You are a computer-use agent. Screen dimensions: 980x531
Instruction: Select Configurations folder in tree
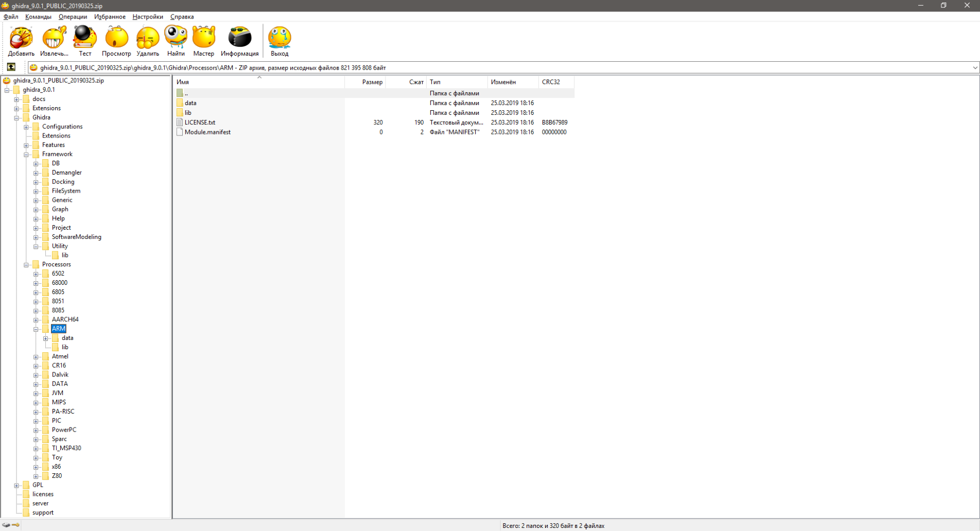pyautogui.click(x=62, y=127)
